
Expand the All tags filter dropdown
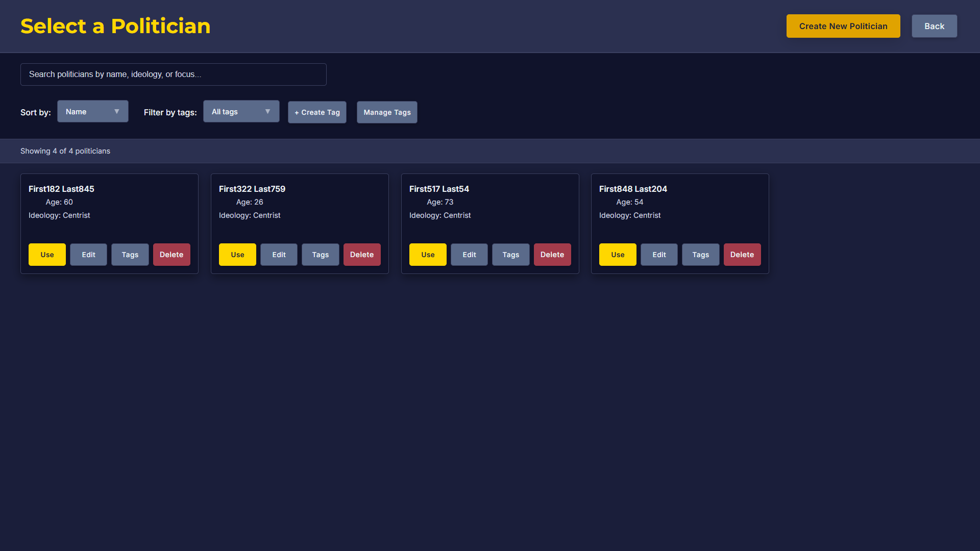point(241,111)
